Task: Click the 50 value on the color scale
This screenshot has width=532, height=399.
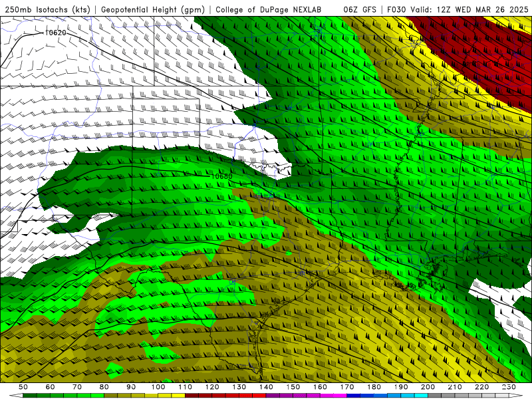Action: tap(23, 387)
